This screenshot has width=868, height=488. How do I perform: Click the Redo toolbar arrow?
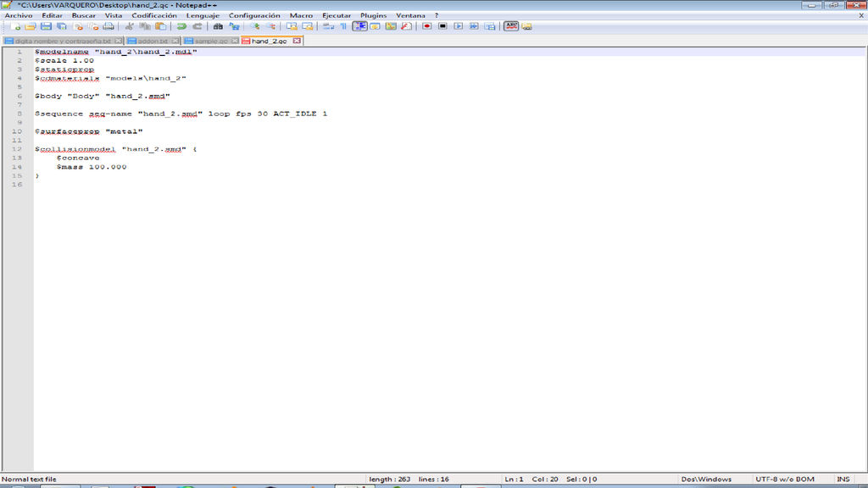point(197,26)
